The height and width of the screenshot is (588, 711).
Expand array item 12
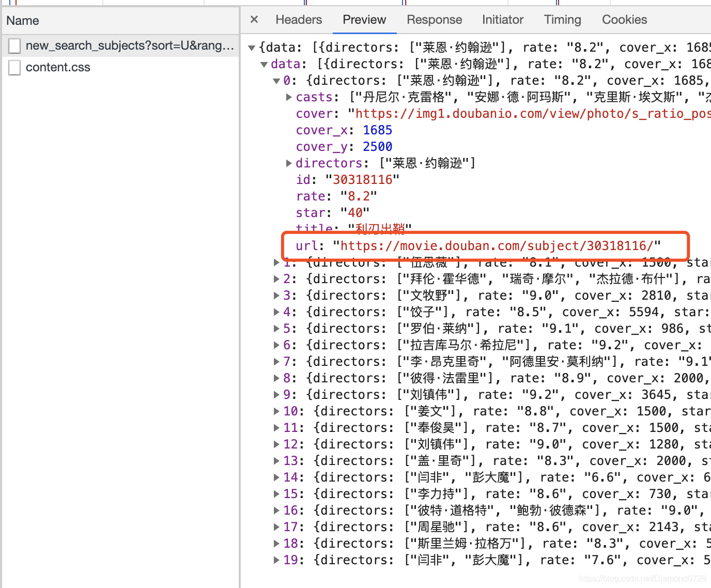click(277, 444)
